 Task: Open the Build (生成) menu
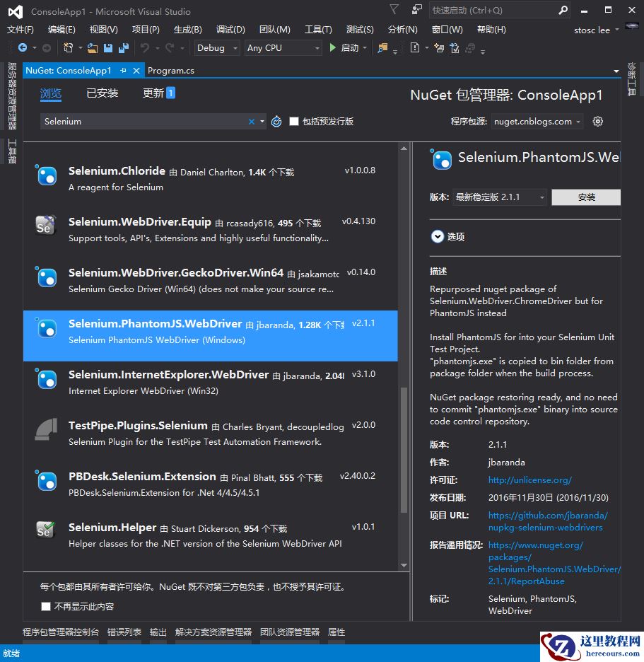(x=188, y=30)
